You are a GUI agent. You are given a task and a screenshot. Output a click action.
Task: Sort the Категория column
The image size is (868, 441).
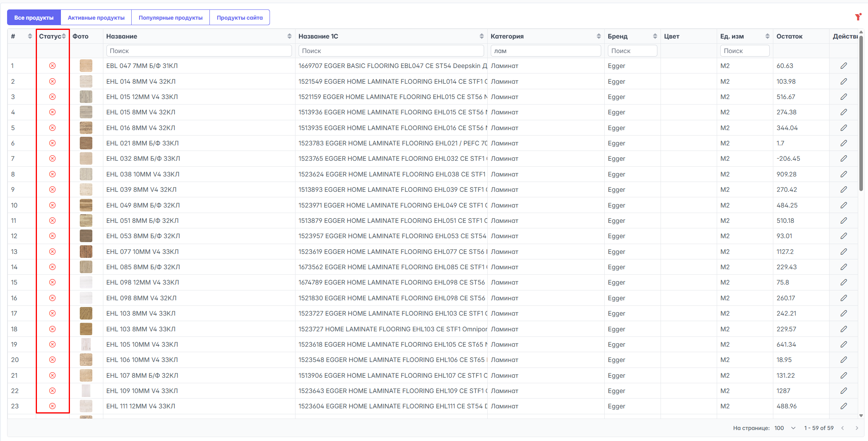598,36
